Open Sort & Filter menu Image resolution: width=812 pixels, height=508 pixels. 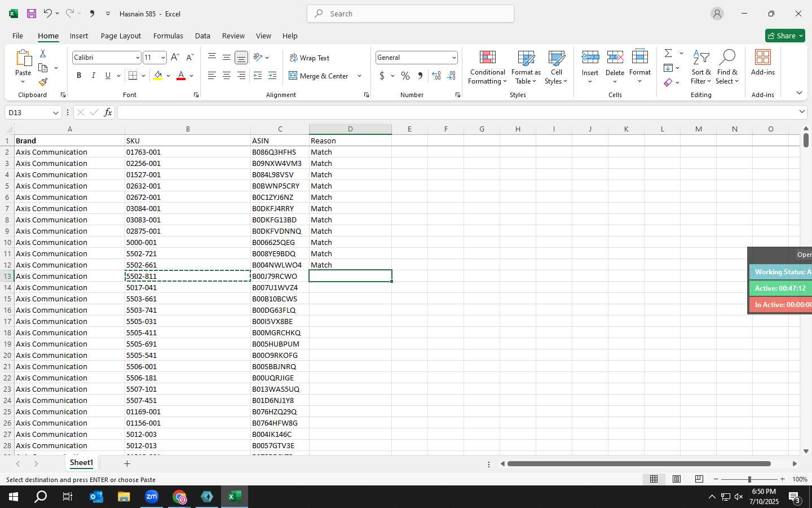point(701,67)
